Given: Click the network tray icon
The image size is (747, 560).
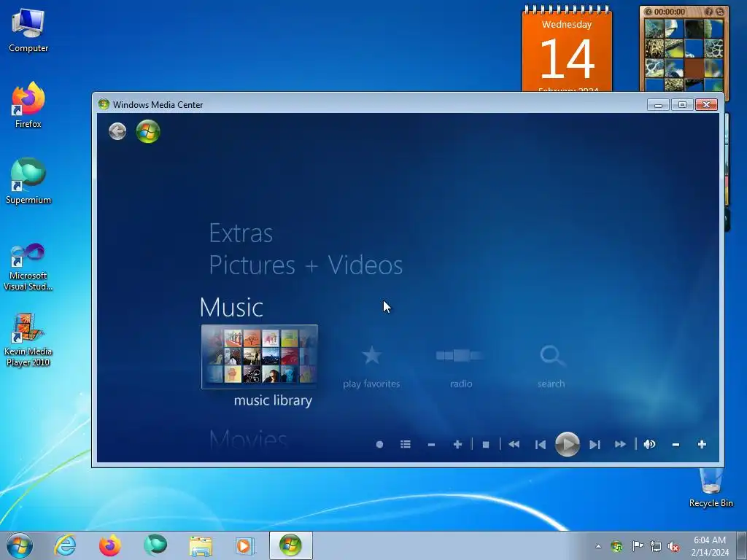Looking at the screenshot, I should pyautogui.click(x=656, y=546).
